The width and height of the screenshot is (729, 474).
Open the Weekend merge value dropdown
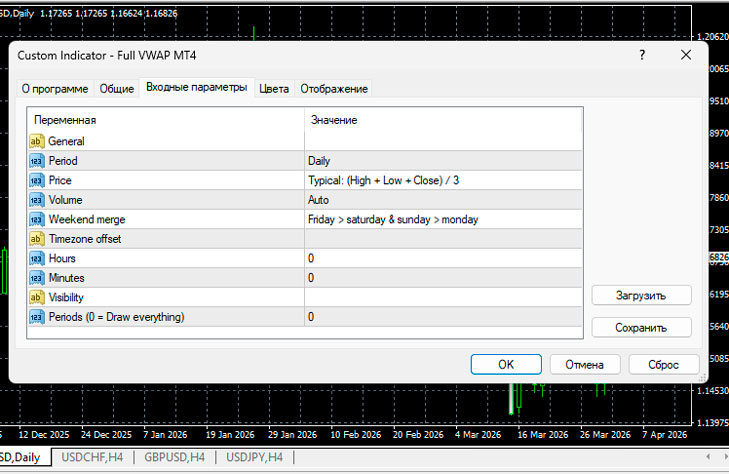coord(443,219)
